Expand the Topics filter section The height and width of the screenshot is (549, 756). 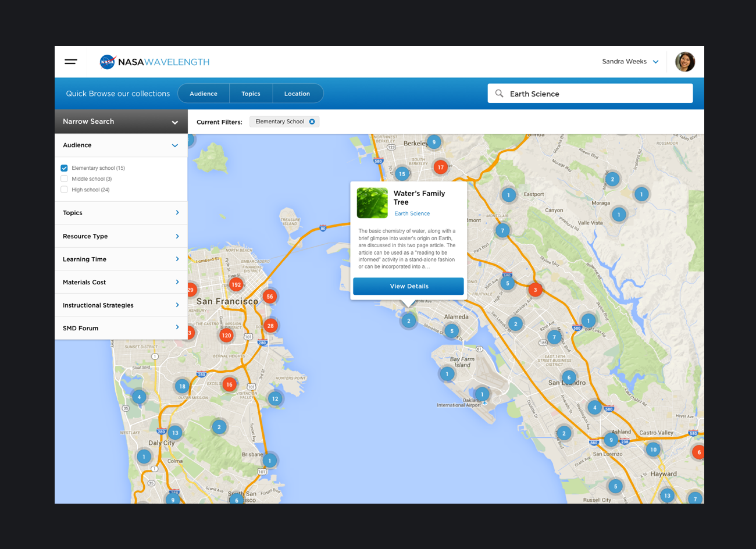coord(121,213)
